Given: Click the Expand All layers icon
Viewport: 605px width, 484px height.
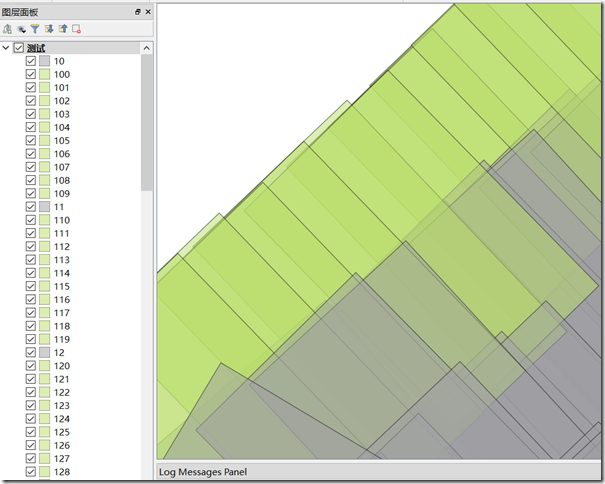Looking at the screenshot, I should point(49,29).
